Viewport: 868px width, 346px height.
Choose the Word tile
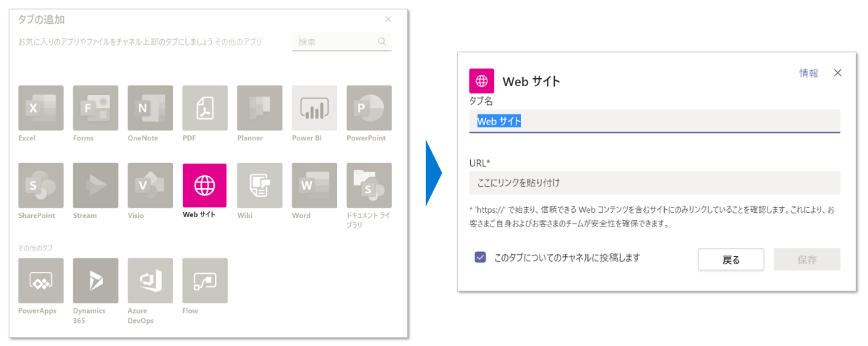(x=315, y=185)
